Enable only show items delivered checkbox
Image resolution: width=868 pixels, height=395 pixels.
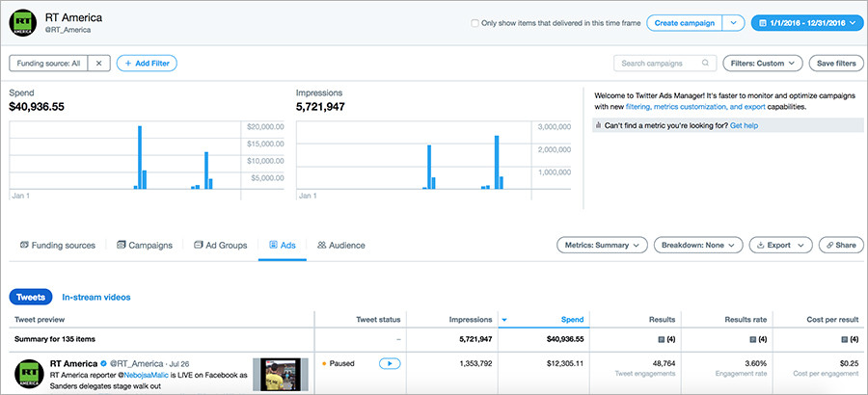[475, 23]
